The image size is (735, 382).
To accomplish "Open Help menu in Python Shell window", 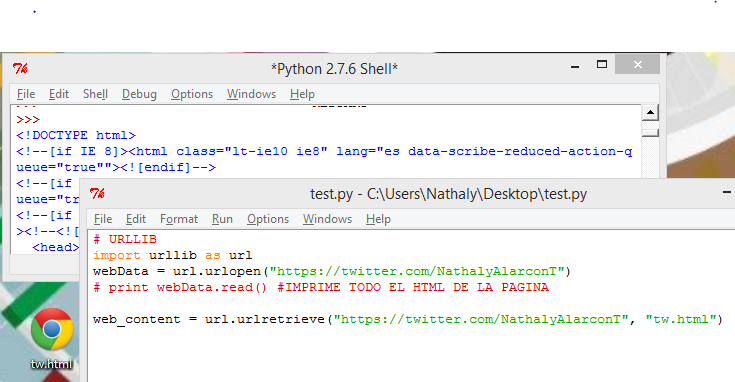I will pyautogui.click(x=302, y=94).
